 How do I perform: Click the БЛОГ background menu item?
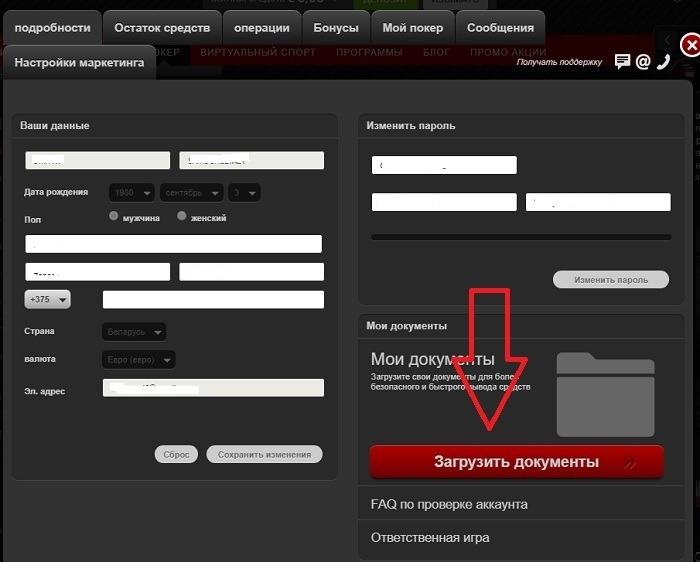(x=436, y=52)
